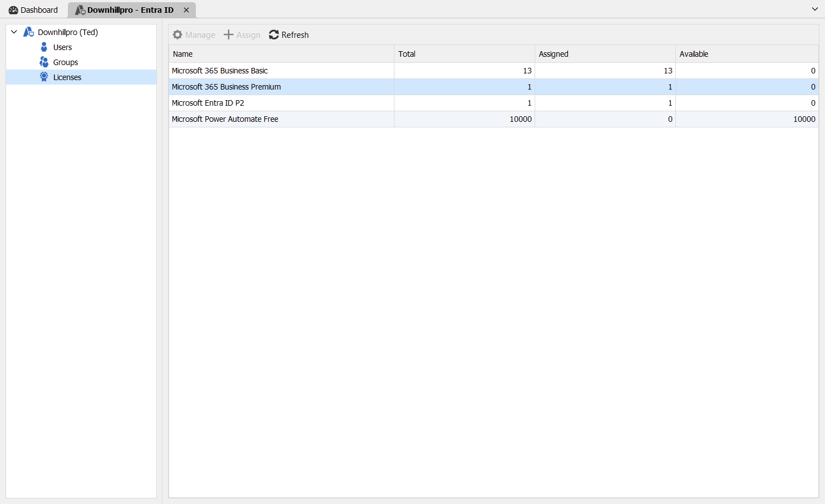Click Assigned 1 for Entra ID P2
The image size is (825, 504).
(x=670, y=103)
